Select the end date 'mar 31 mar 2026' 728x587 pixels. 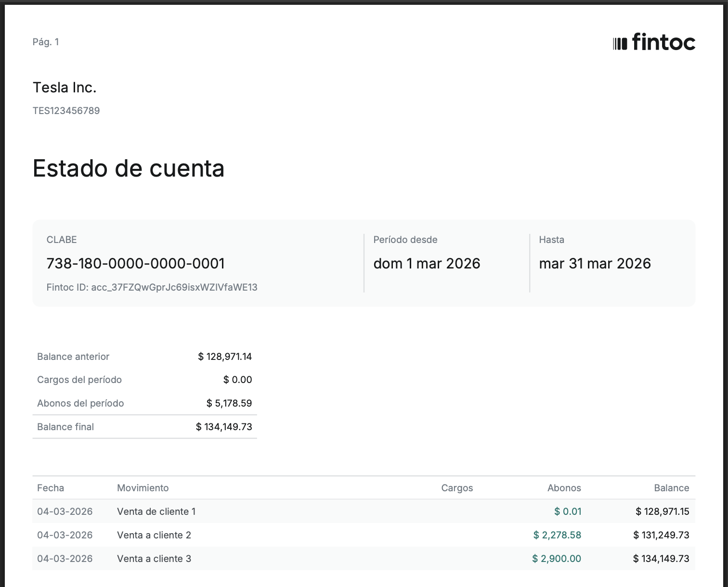[x=595, y=264]
